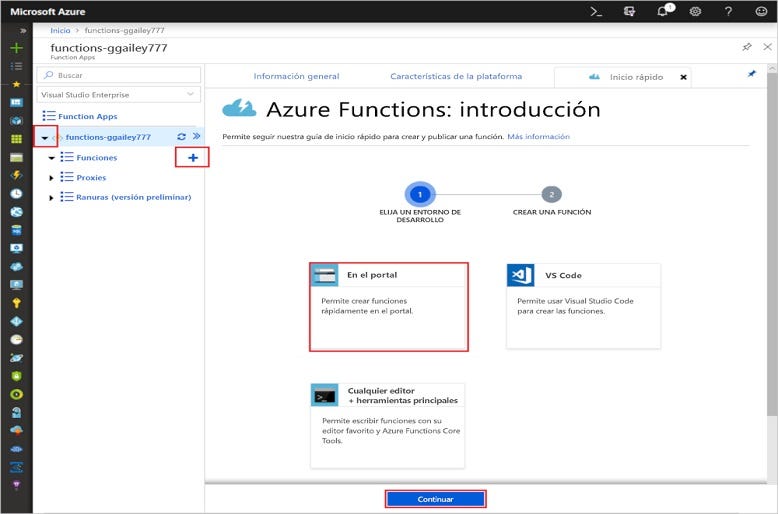Click Inicio in the breadcrumb
Viewport: 778px width, 514px height.
[x=60, y=30]
